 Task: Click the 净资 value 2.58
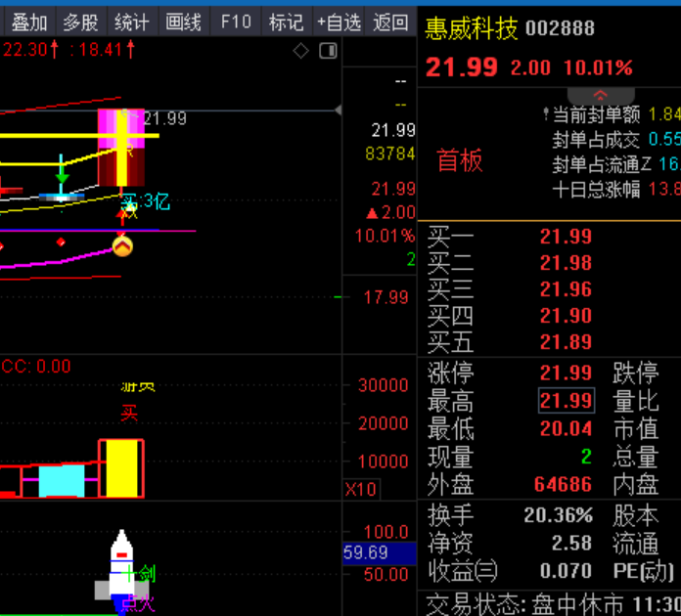(x=571, y=543)
